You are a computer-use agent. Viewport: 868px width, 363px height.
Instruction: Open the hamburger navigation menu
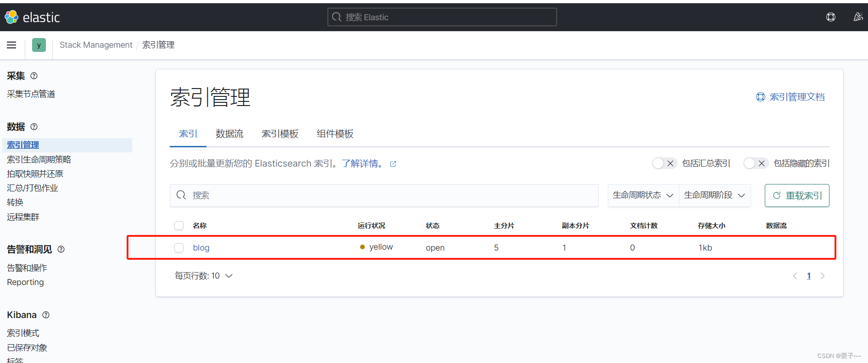(x=11, y=45)
